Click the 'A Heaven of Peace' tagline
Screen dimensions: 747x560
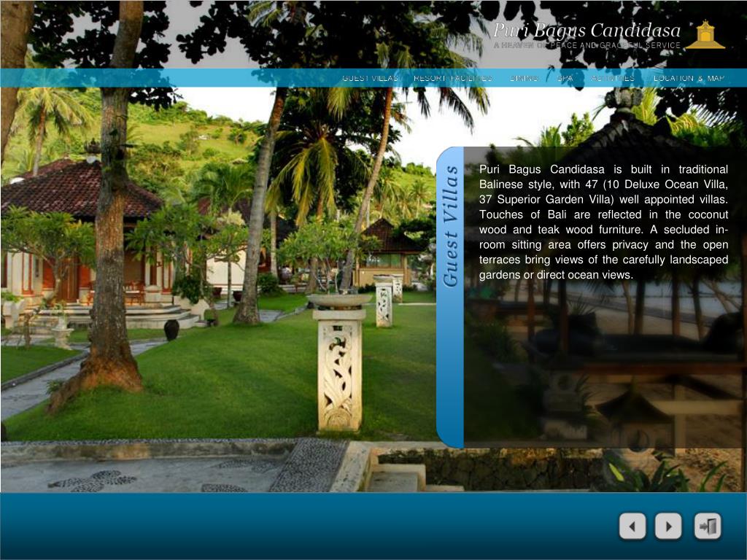tap(587, 45)
